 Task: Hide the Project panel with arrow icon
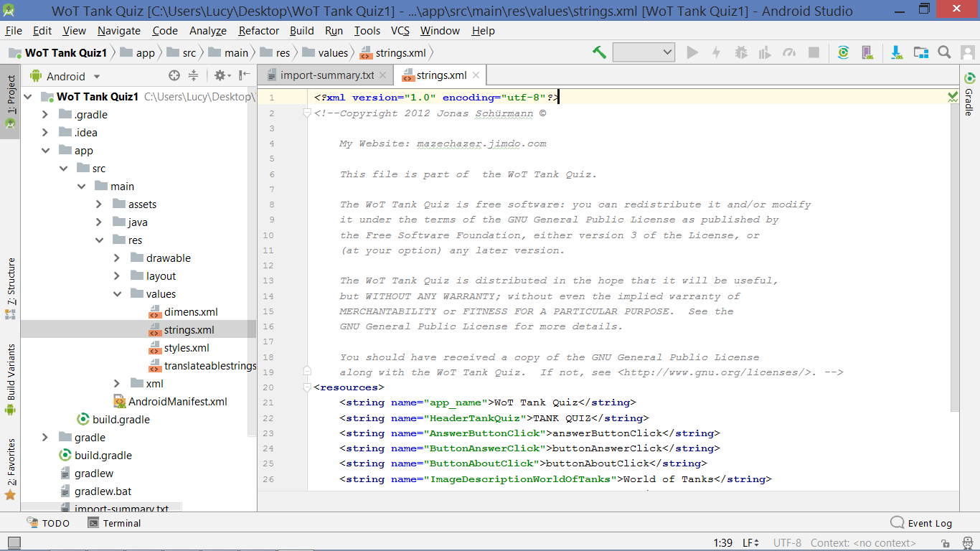pos(245,75)
